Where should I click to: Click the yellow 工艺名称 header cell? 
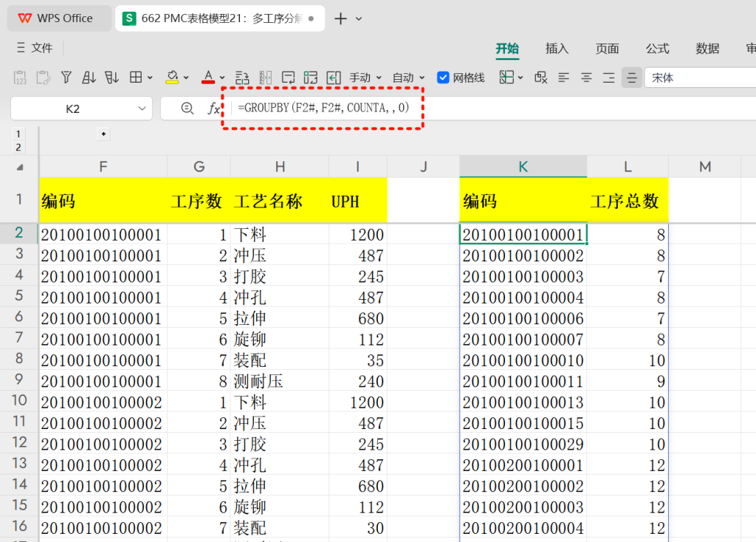point(280,201)
